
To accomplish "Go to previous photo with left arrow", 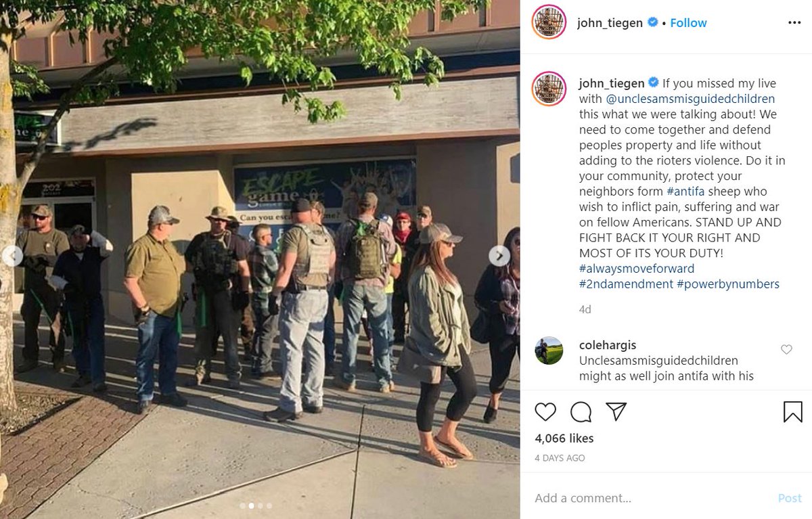I will (x=12, y=256).
